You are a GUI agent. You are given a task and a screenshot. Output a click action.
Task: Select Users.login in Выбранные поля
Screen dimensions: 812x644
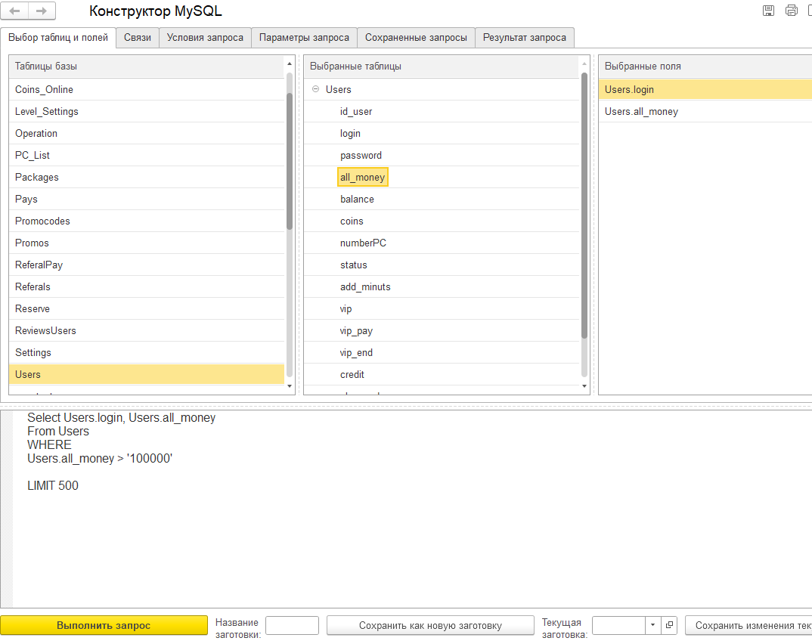coord(705,89)
